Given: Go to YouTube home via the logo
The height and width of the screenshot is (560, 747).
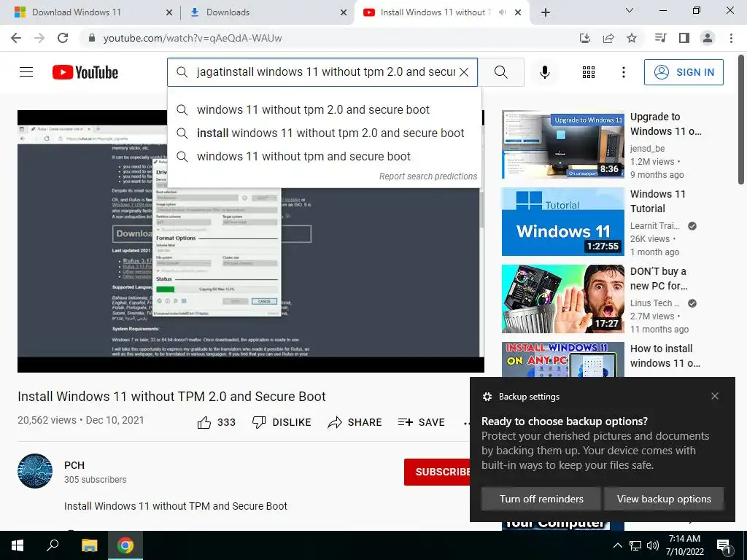Looking at the screenshot, I should [85, 72].
